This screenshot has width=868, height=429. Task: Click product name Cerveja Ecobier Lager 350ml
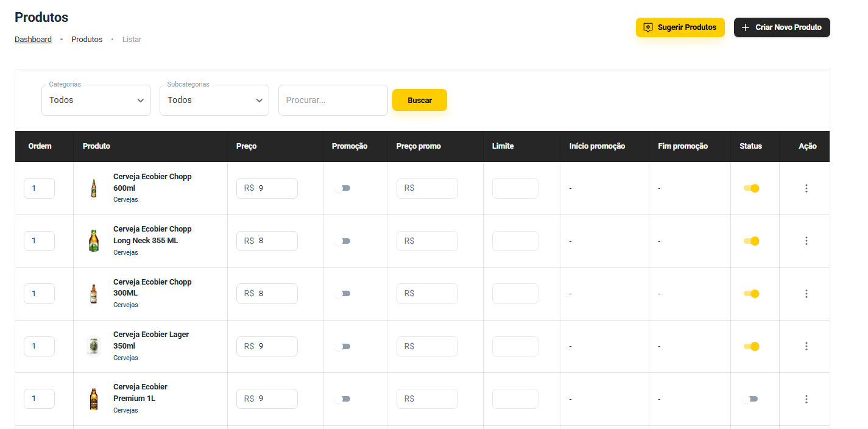click(151, 340)
